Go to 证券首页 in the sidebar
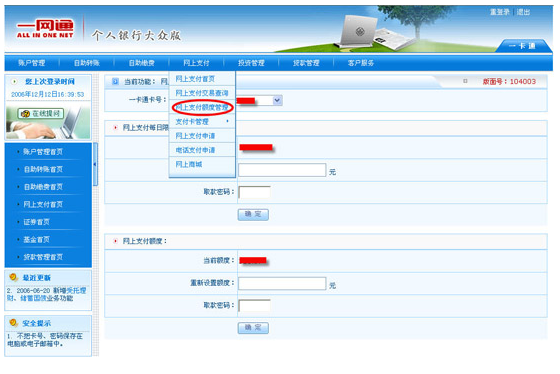This screenshot has width=560, height=374. [x=36, y=222]
